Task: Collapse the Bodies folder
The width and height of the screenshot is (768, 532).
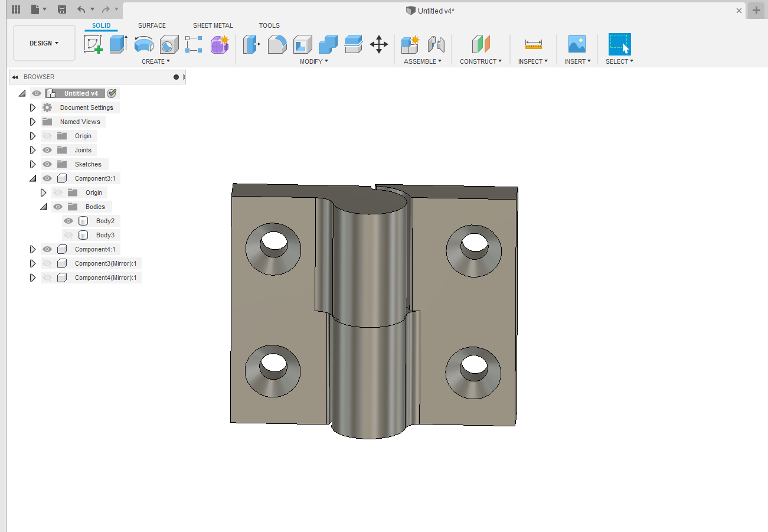Action: click(x=44, y=207)
